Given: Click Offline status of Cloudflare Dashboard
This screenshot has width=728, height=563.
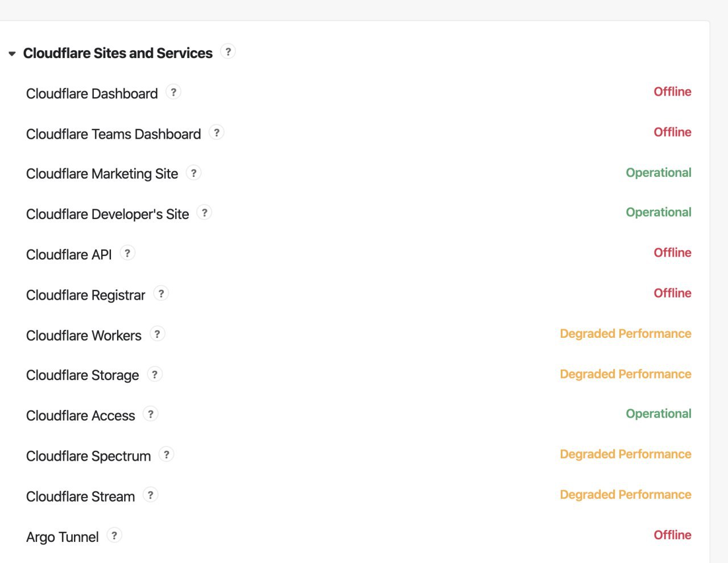Looking at the screenshot, I should pos(672,92).
